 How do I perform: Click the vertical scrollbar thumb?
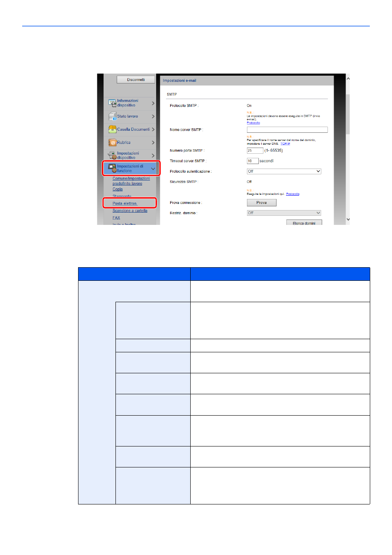[348, 114]
